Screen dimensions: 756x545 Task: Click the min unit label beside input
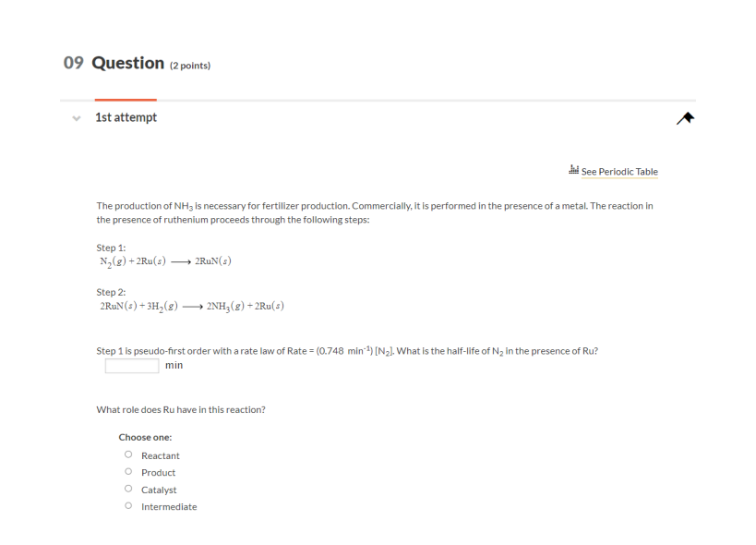(x=174, y=365)
